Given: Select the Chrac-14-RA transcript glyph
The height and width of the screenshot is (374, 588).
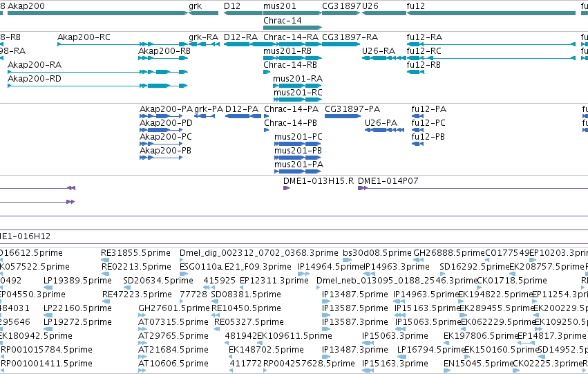Looking at the screenshot, I should click(x=292, y=44).
